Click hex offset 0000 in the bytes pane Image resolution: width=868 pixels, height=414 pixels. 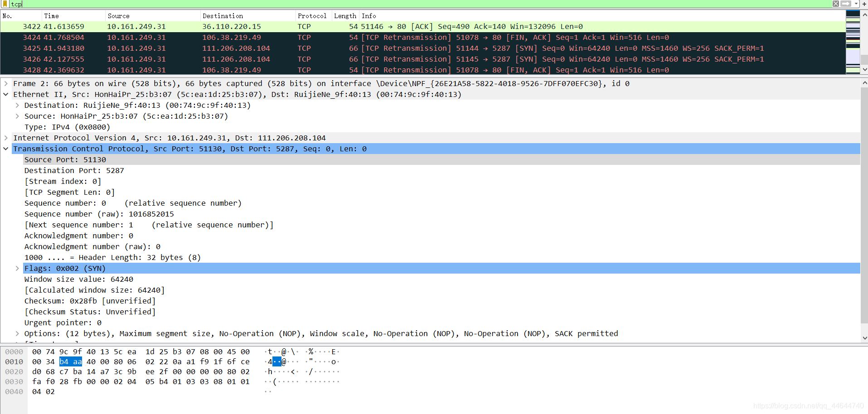14,351
